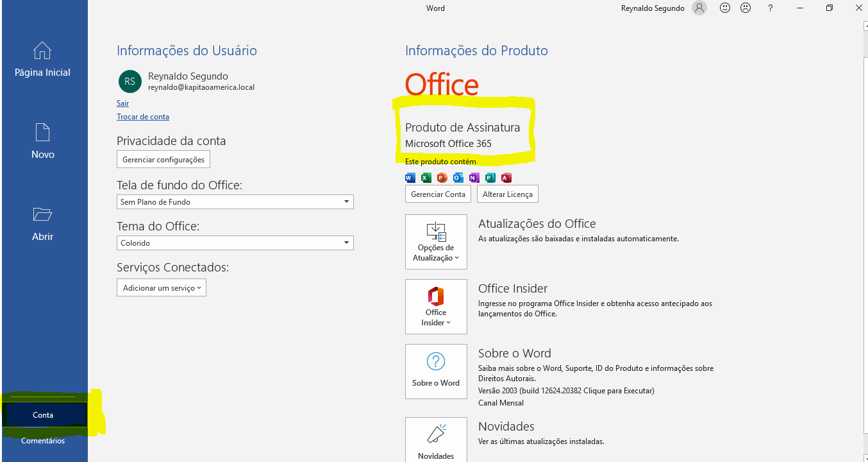
Task: Click the Gerenciar Conta button
Action: pos(438,194)
